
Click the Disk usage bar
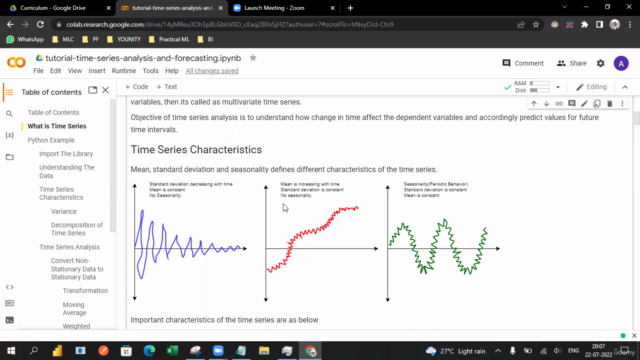(x=539, y=90)
